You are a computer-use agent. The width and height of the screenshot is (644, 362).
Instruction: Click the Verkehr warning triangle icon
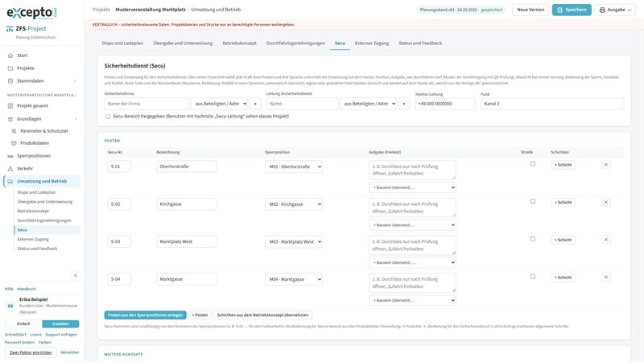10,169
